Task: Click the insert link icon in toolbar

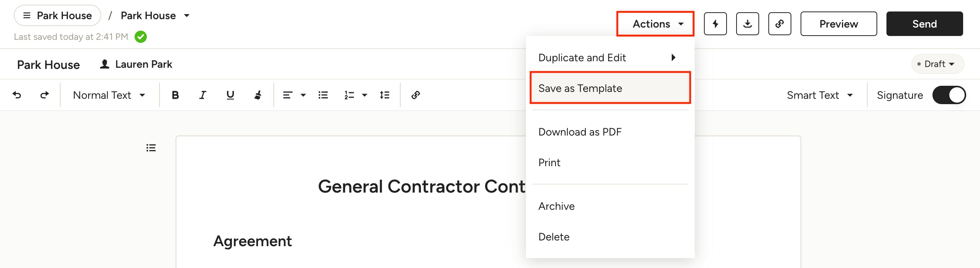Action: 416,95
